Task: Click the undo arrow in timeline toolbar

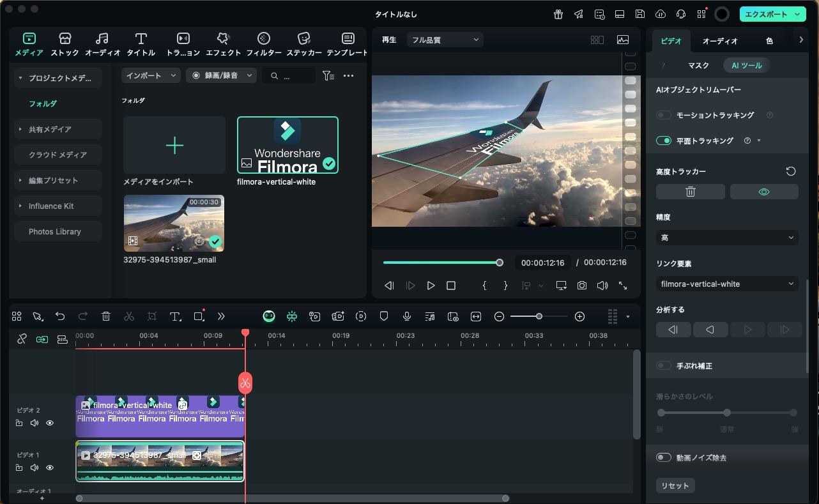Action: pyautogui.click(x=60, y=316)
